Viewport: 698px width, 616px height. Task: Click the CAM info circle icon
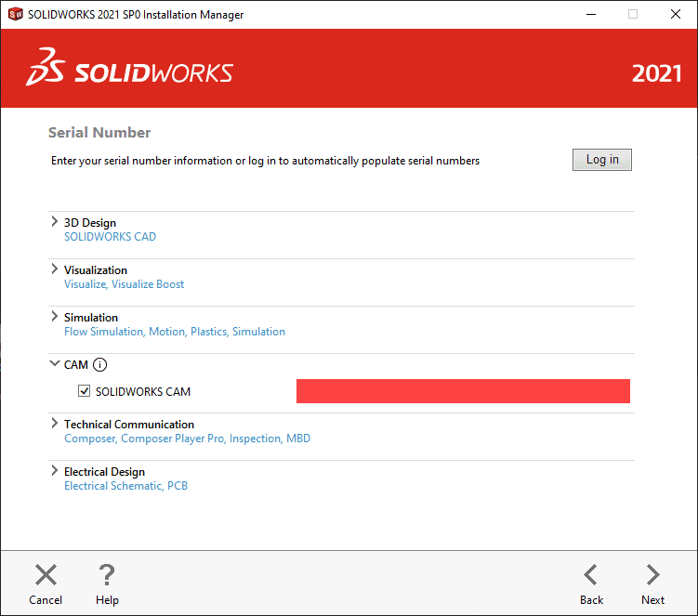pos(99,365)
